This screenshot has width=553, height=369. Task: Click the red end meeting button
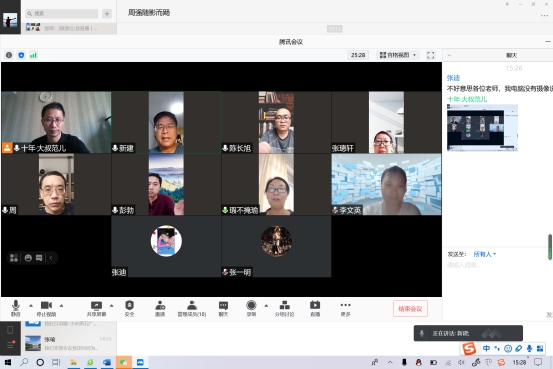click(x=410, y=309)
